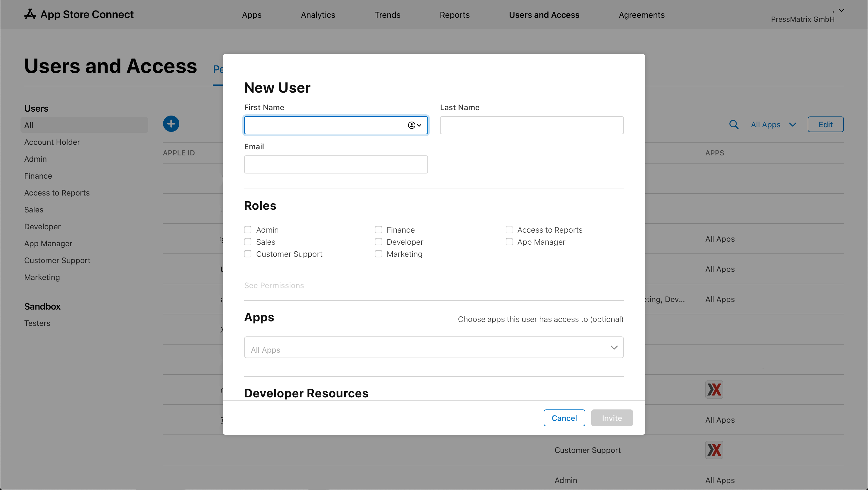Click the App Store Connect logo icon
Viewport: 868px width, 490px height.
coord(30,14)
